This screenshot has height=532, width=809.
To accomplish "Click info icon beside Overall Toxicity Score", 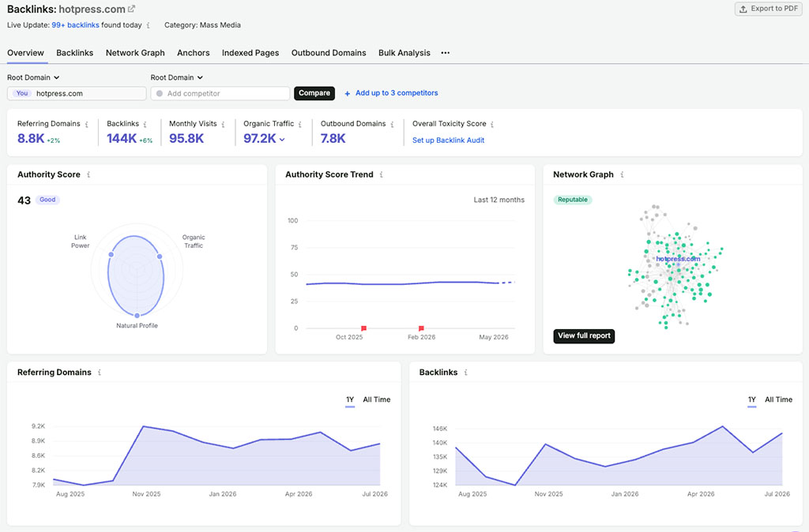I will (492, 124).
